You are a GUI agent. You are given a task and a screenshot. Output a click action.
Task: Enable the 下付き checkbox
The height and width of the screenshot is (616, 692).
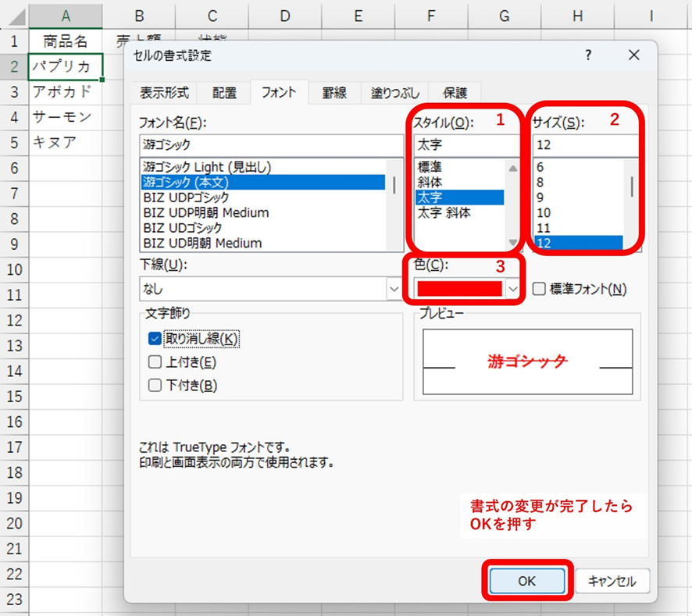pos(155,385)
